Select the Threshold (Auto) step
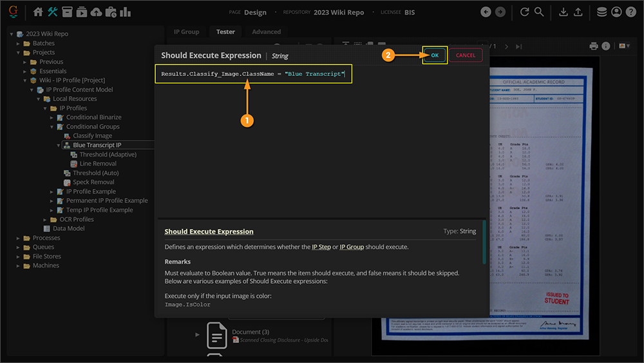 [x=96, y=173]
